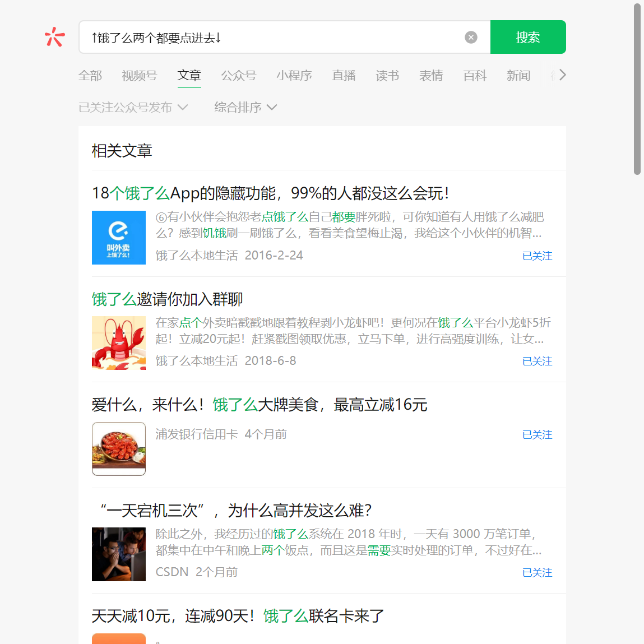Switch to the 直播 tab

click(x=344, y=76)
